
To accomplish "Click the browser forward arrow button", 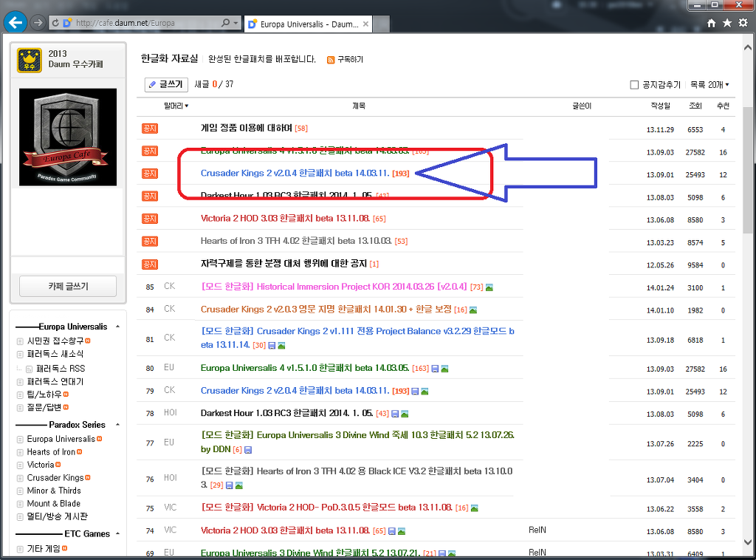I will (x=37, y=23).
